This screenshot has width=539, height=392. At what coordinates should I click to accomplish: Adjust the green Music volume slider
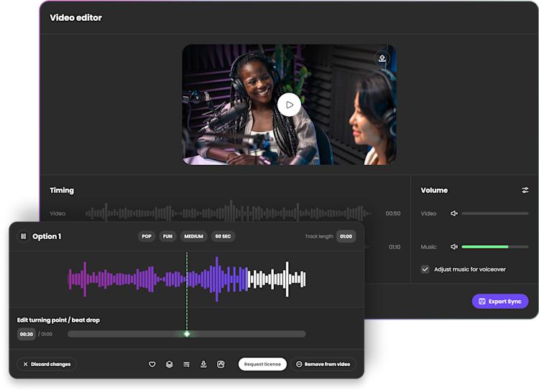(x=495, y=247)
